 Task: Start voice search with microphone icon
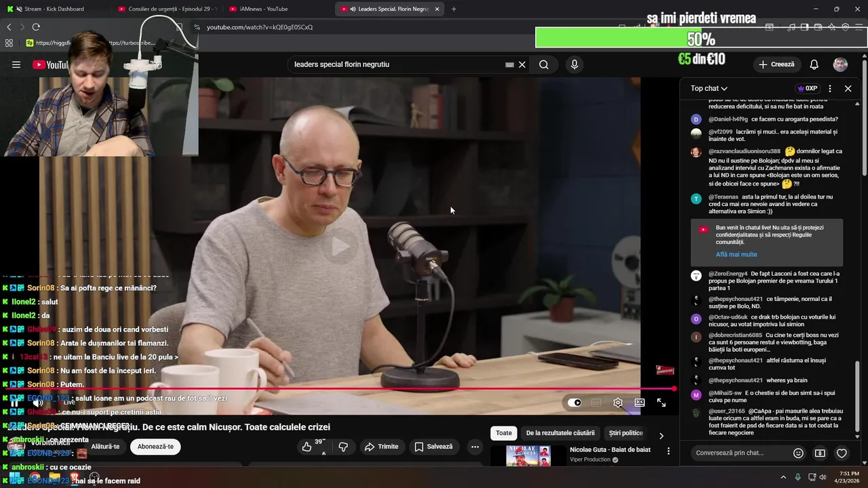pyautogui.click(x=574, y=64)
